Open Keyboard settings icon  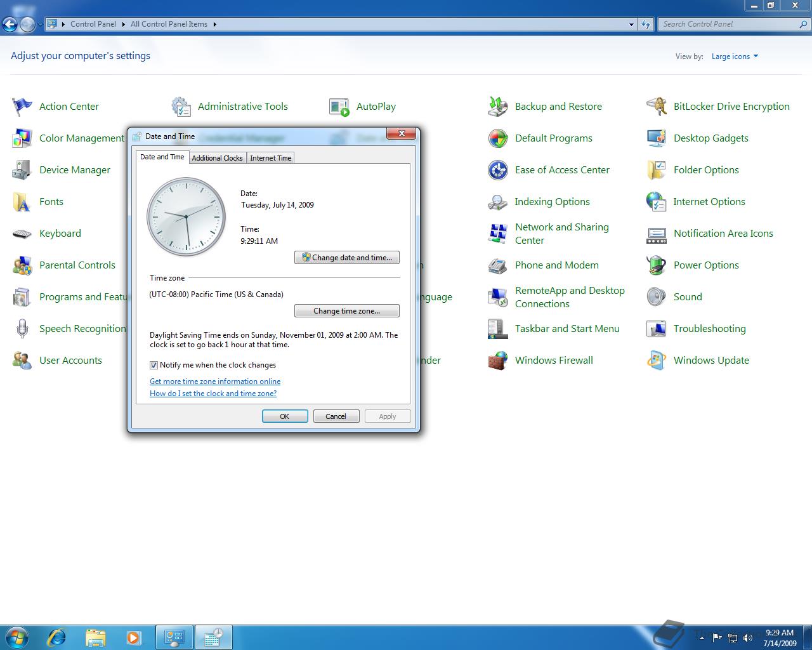click(x=22, y=233)
